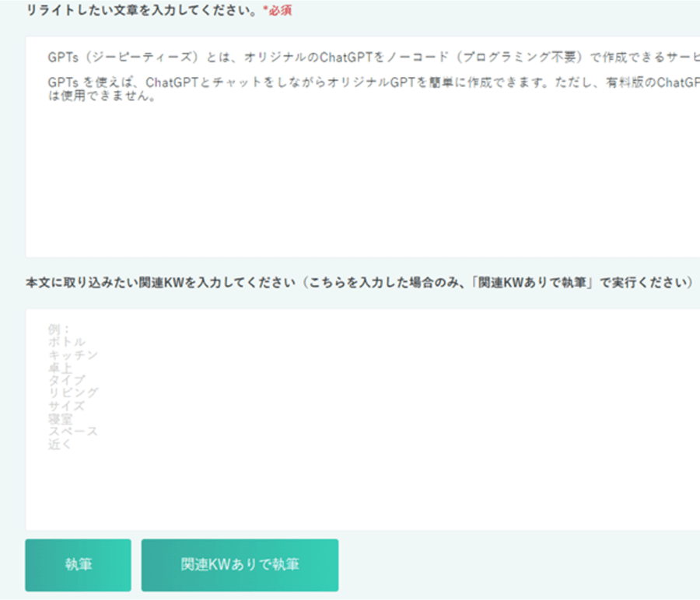This screenshot has width=700, height=600.
Task: Click the placeholder word サイズ
Action: point(67,406)
